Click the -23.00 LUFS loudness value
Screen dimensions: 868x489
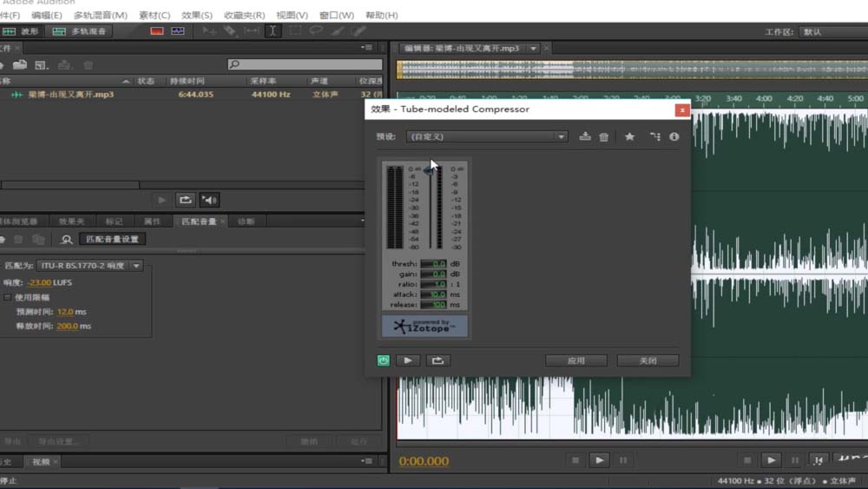click(39, 282)
